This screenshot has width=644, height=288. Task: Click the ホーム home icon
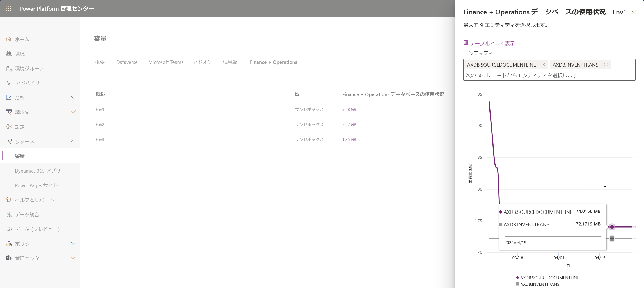(9, 39)
